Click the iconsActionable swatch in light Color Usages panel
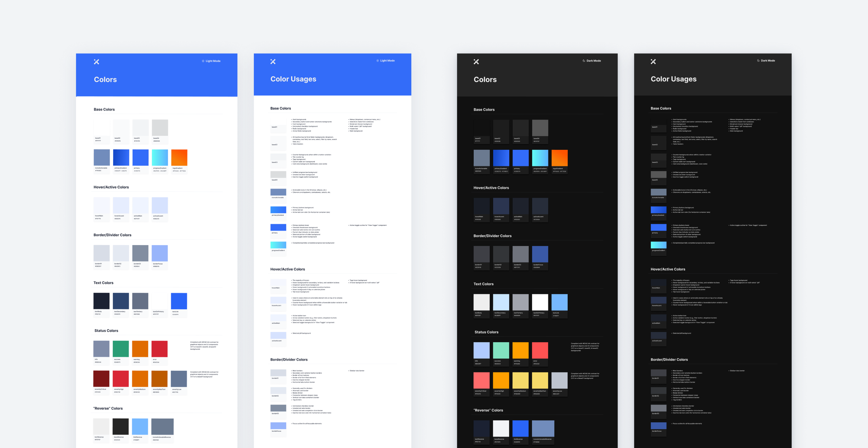The width and height of the screenshot is (868, 448). [278, 192]
